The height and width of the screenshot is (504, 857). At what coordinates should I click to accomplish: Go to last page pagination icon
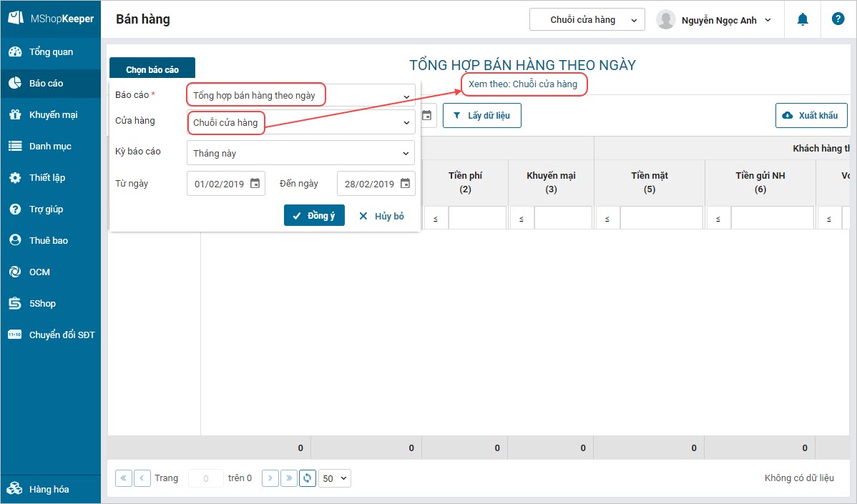(x=289, y=478)
